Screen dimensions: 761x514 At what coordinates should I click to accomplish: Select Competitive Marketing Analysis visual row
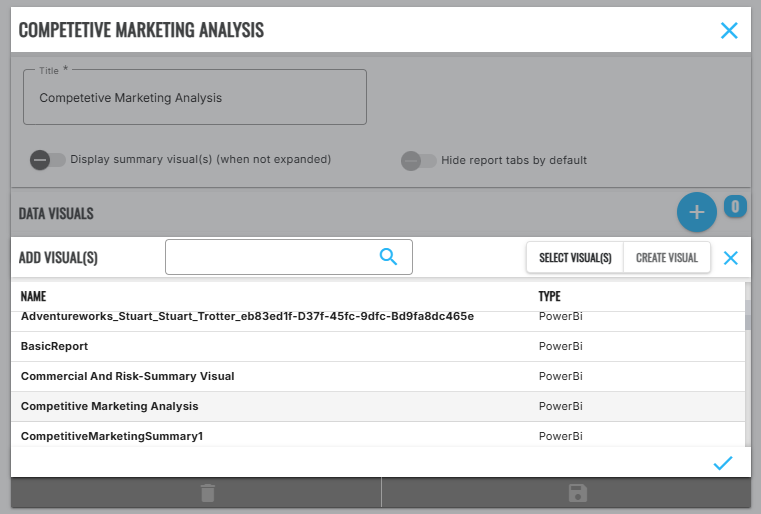click(378, 407)
